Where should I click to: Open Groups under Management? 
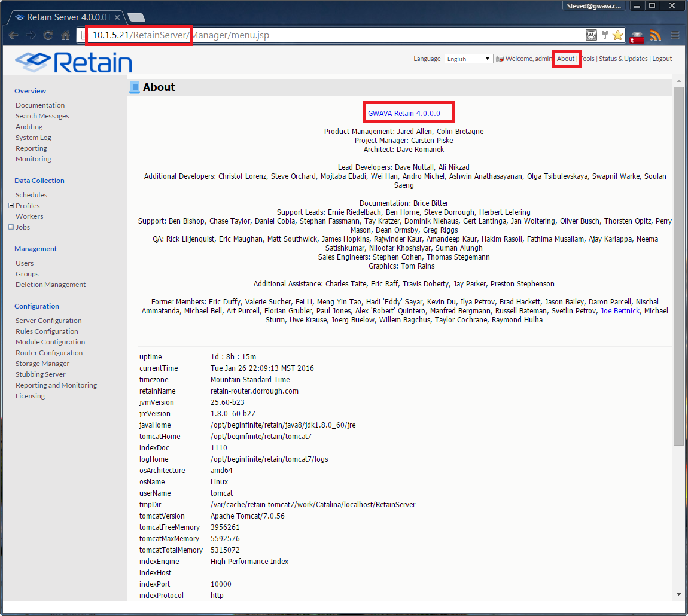point(27,274)
